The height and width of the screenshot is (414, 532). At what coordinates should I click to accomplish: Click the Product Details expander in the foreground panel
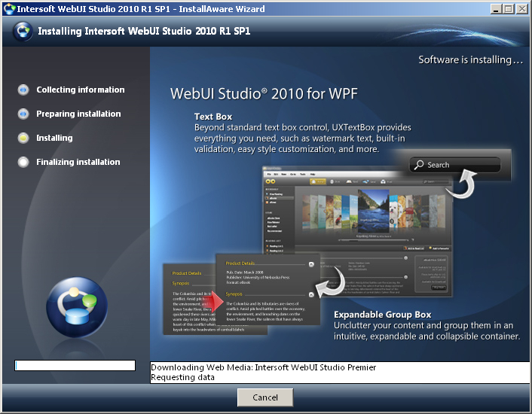pyautogui.click(x=311, y=264)
